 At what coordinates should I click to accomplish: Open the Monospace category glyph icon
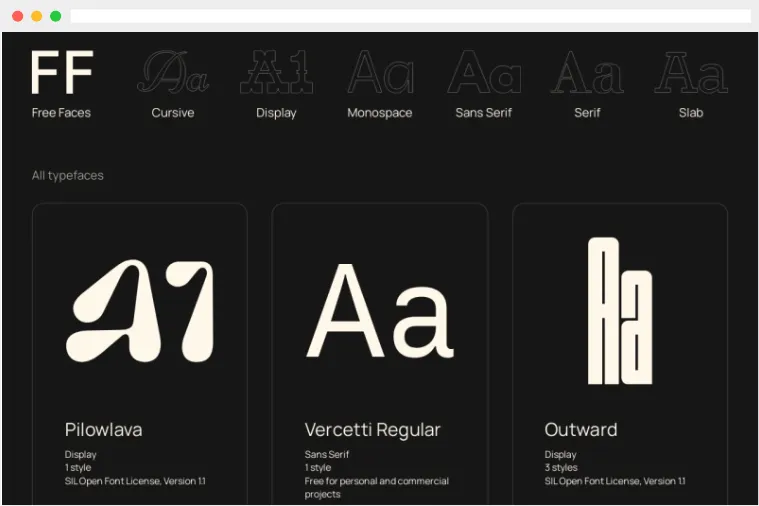pyautogui.click(x=380, y=72)
